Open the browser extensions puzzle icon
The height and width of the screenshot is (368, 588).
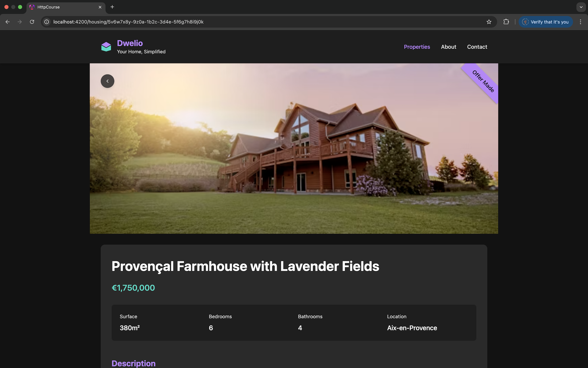(x=506, y=22)
